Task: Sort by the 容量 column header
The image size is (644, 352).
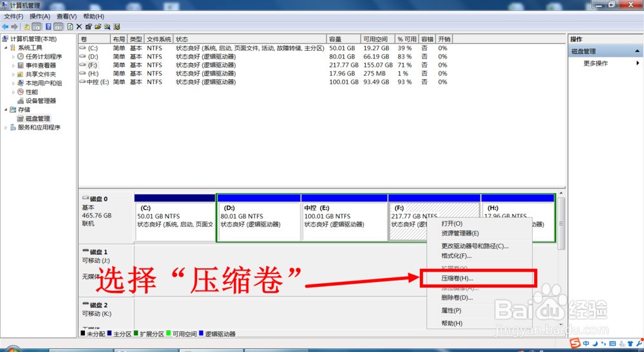Action: pyautogui.click(x=344, y=39)
